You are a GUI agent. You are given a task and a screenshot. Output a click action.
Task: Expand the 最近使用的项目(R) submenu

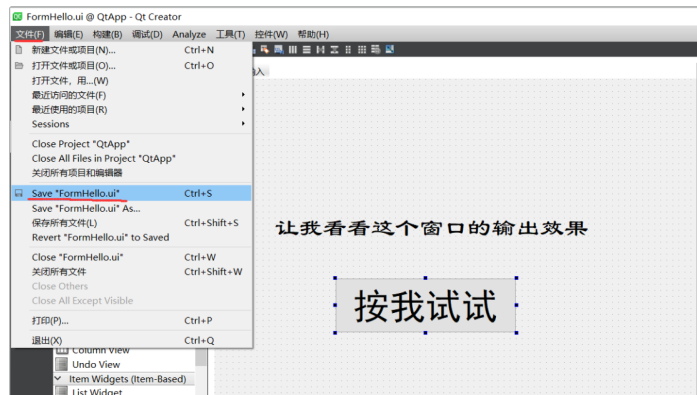click(x=132, y=109)
